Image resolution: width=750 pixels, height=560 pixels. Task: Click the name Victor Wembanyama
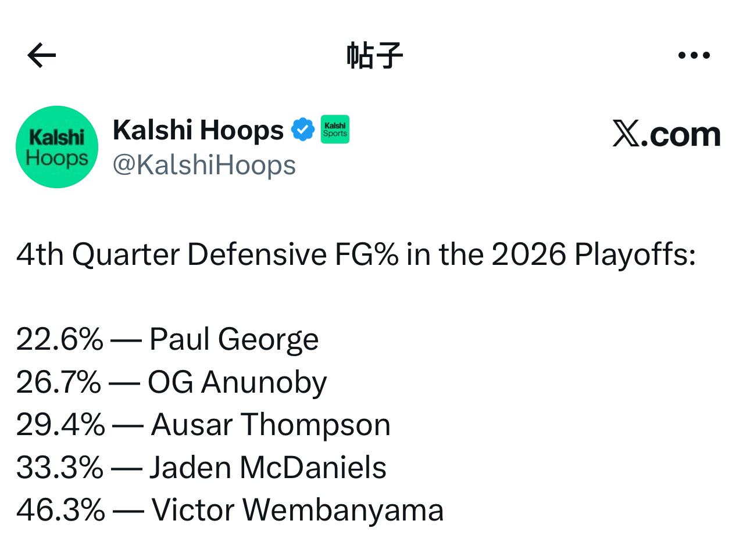tap(298, 510)
